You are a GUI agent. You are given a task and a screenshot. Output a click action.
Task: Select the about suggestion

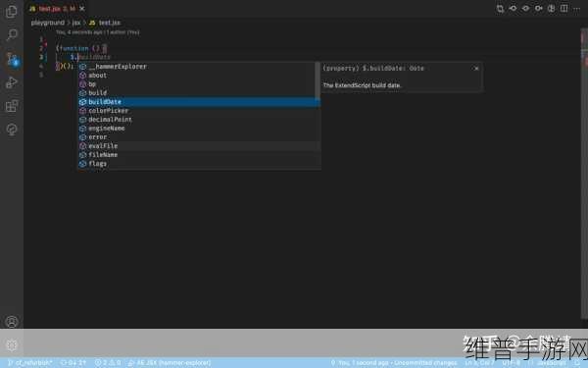tap(199, 76)
